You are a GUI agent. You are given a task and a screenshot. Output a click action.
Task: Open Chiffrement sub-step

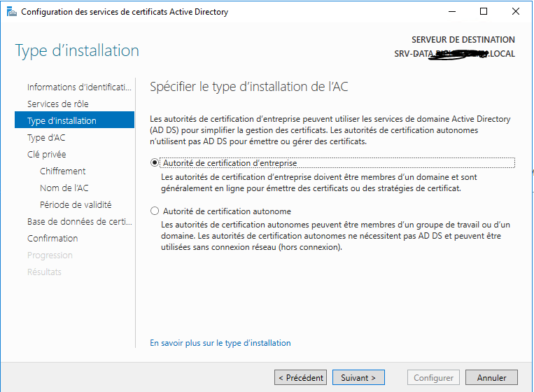(63, 171)
